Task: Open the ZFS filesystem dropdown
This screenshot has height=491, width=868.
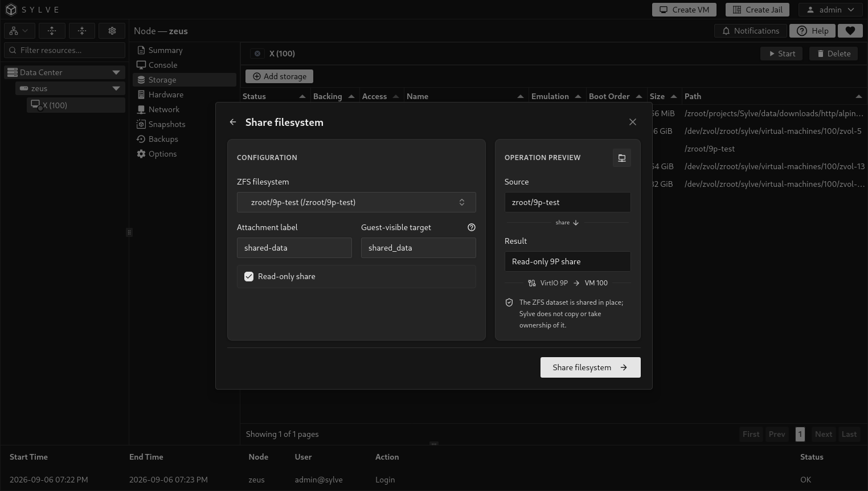Action: pyautogui.click(x=357, y=202)
